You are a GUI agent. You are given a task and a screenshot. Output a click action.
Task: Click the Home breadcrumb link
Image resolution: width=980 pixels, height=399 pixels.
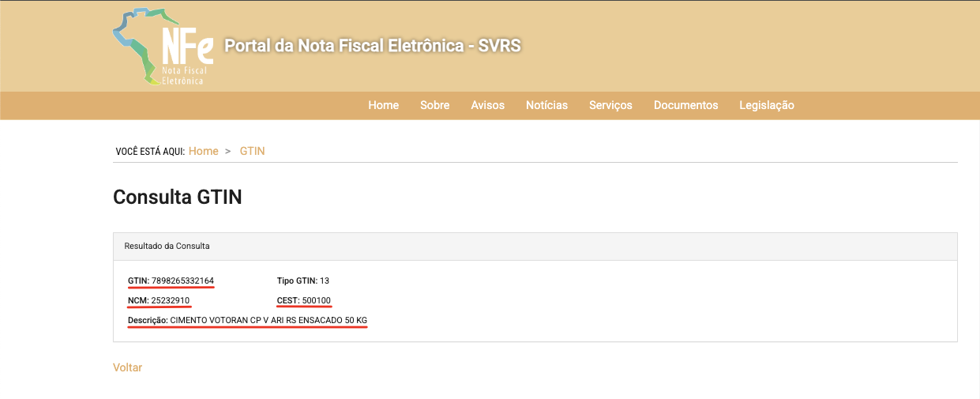click(x=203, y=151)
